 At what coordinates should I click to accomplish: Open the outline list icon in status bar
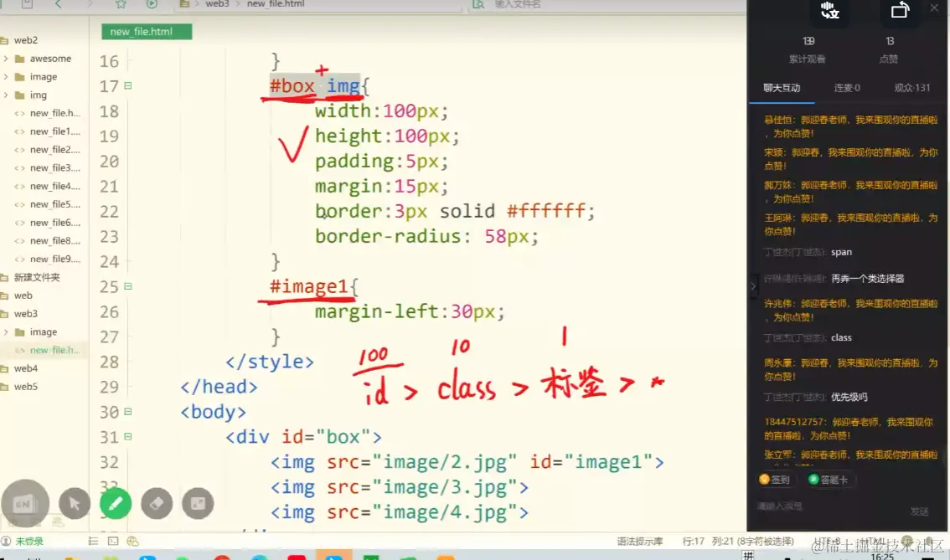(93, 541)
